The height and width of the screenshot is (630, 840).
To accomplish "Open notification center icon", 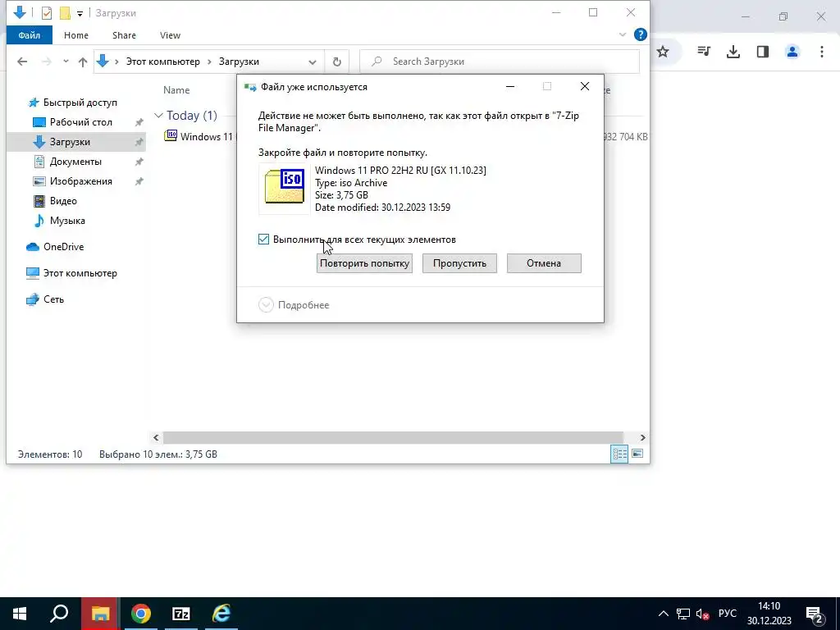I will coord(815,614).
